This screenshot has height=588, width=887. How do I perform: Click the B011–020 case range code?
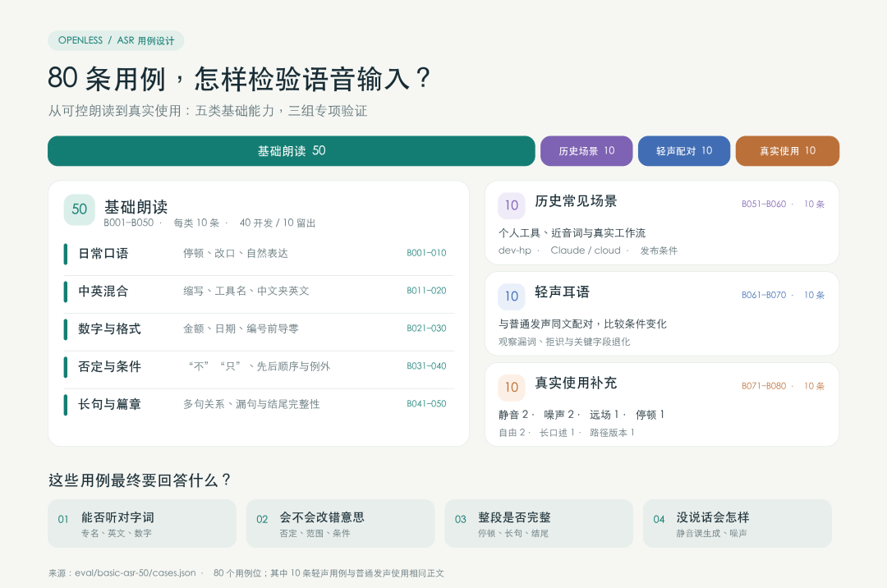426,291
